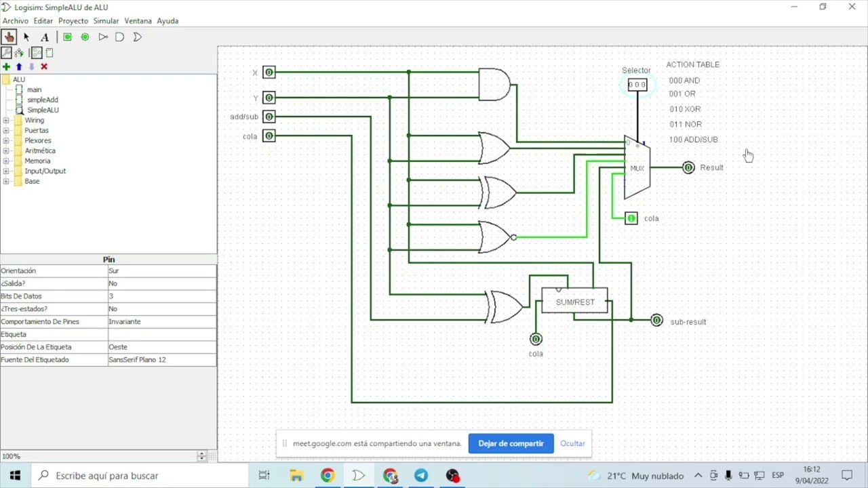Open the main circuit

coord(34,89)
